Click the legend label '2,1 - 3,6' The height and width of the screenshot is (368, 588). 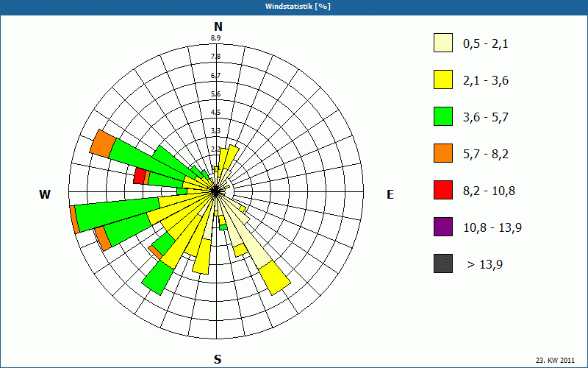point(486,81)
